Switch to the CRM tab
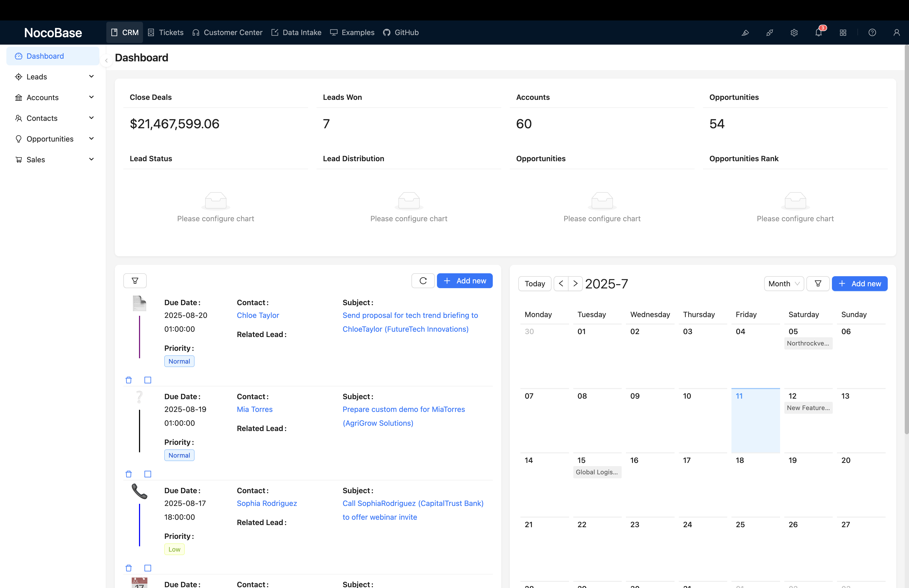Image resolution: width=909 pixels, height=588 pixels. click(x=124, y=32)
